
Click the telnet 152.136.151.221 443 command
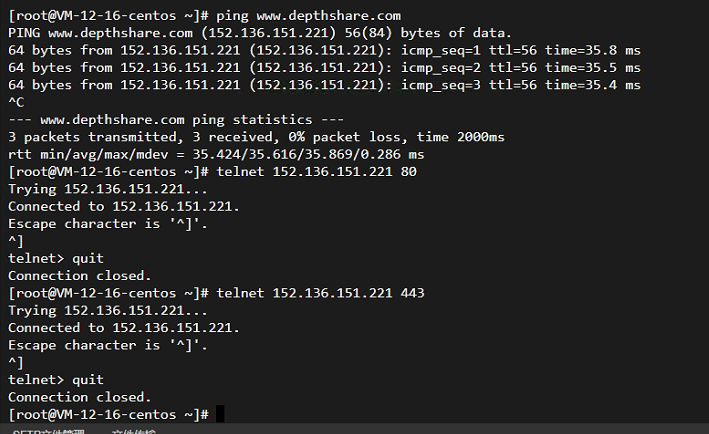point(320,293)
